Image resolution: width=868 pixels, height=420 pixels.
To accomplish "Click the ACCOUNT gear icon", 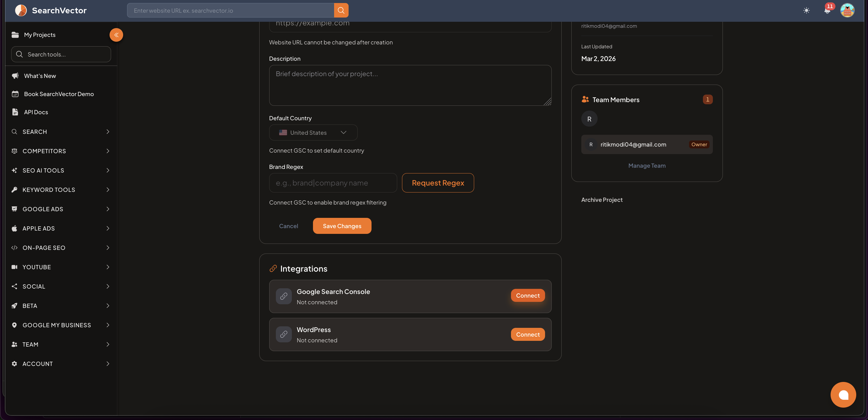I will (14, 364).
